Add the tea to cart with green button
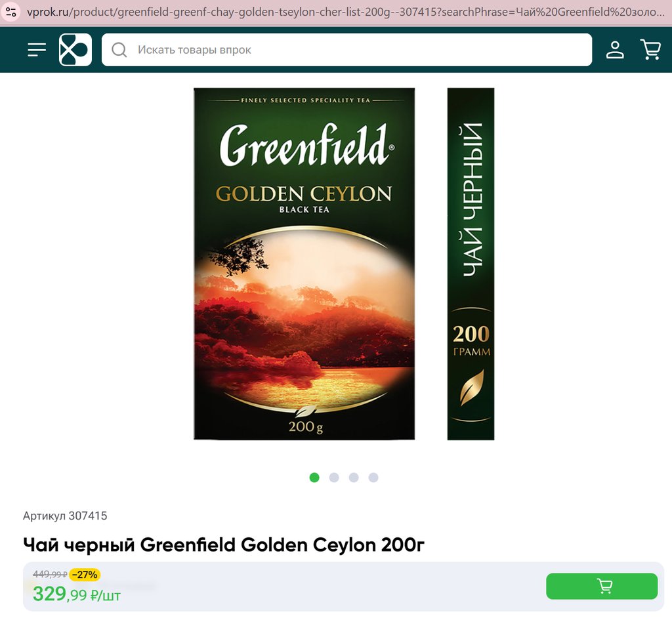 pyautogui.click(x=602, y=586)
